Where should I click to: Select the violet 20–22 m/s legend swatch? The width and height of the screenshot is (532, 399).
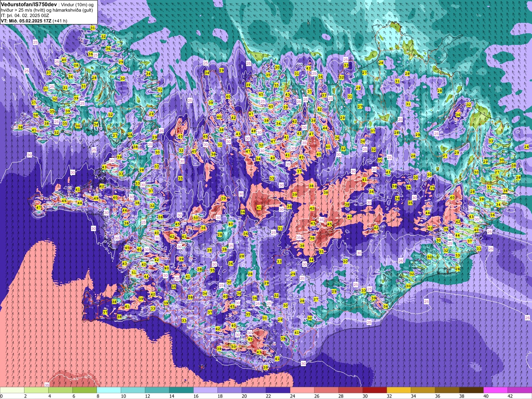pyautogui.click(x=254, y=390)
